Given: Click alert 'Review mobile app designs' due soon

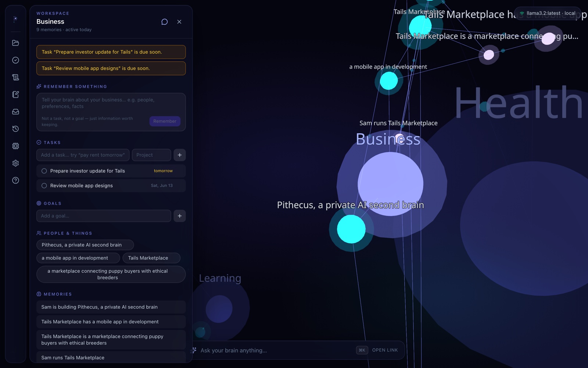Looking at the screenshot, I should tap(111, 68).
